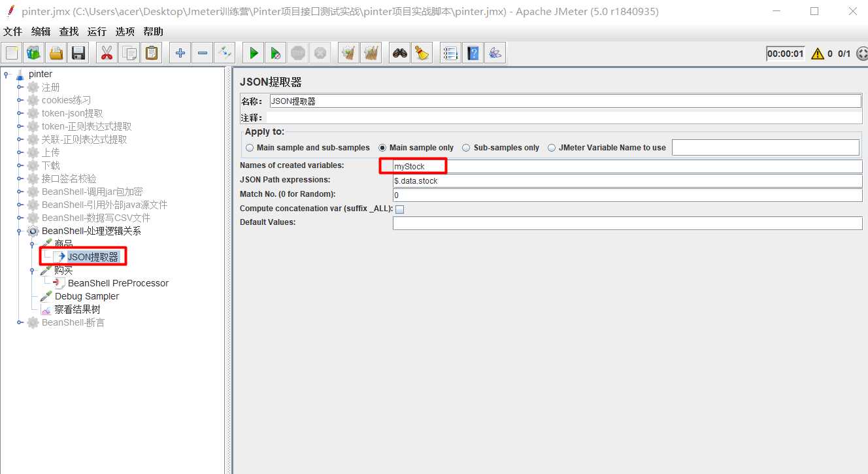
Task: Collapse the 商品 sampler node
Action: [x=32, y=245]
